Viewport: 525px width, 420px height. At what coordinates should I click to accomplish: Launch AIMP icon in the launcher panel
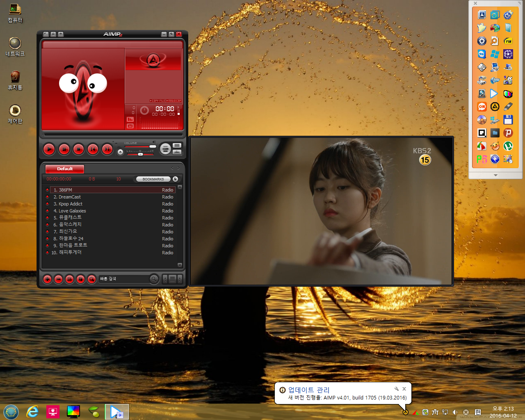495,107
